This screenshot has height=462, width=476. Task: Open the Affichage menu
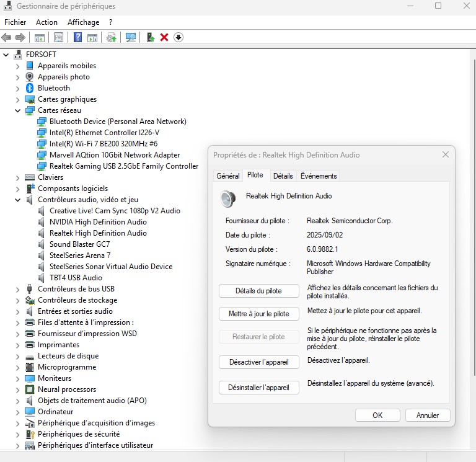[x=83, y=22]
